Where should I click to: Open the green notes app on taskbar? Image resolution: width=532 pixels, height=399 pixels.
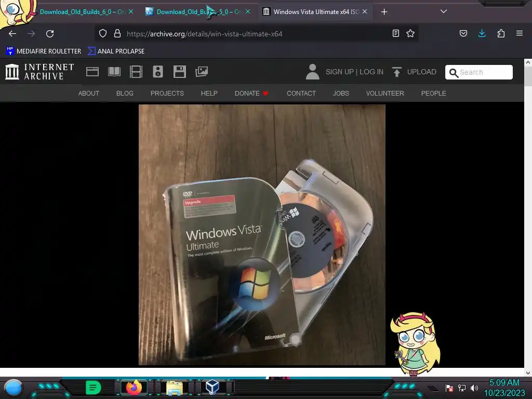coord(94,388)
